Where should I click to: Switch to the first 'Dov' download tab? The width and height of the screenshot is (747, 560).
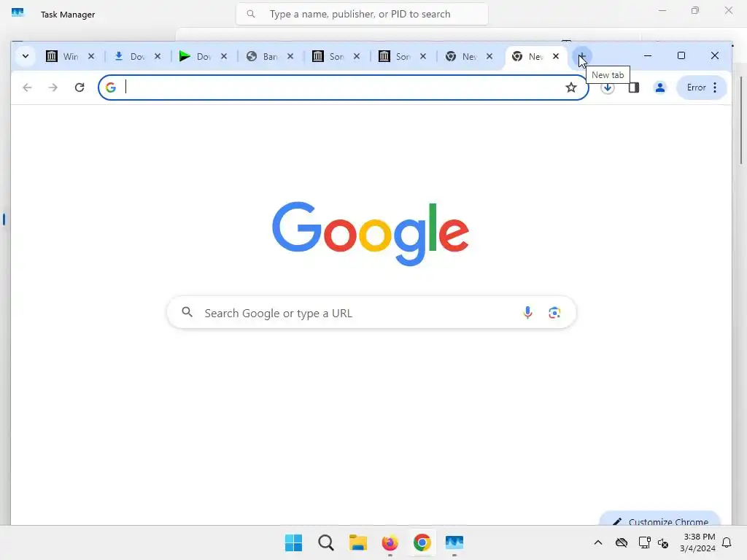130,56
